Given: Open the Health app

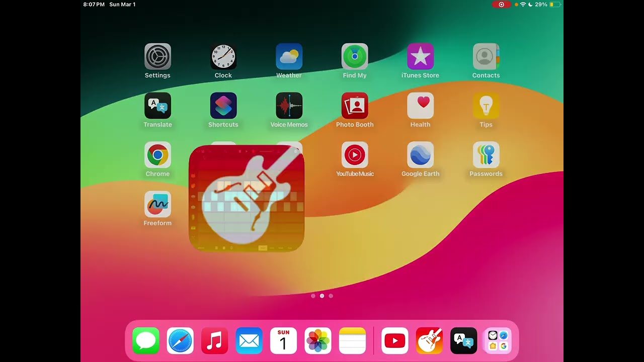Looking at the screenshot, I should 421,106.
